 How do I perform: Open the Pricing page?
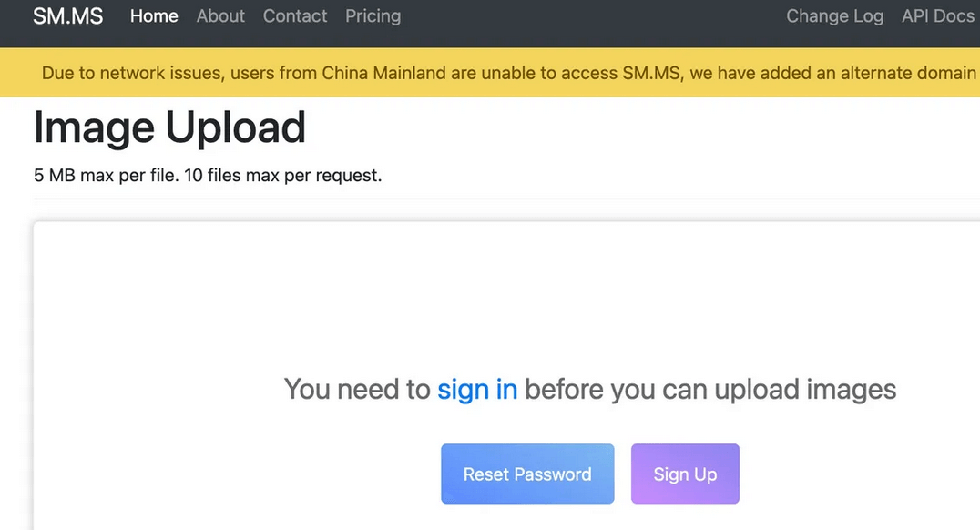click(x=373, y=16)
